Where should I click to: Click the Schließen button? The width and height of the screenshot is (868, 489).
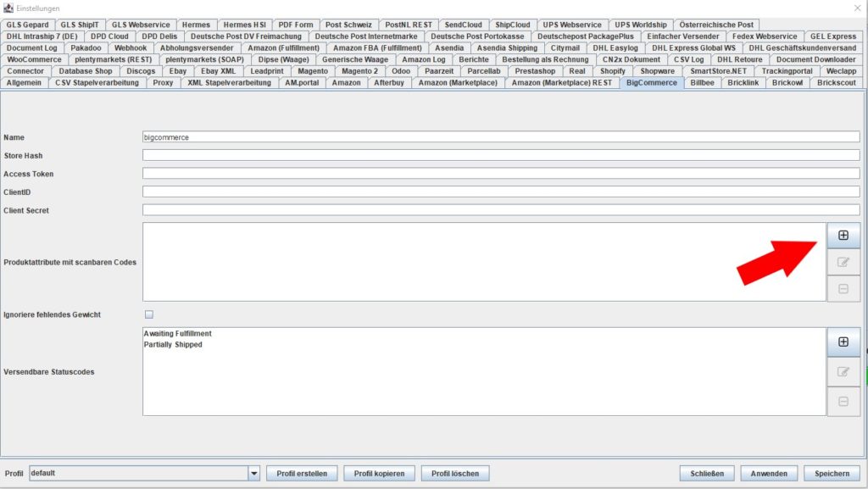[707, 474]
